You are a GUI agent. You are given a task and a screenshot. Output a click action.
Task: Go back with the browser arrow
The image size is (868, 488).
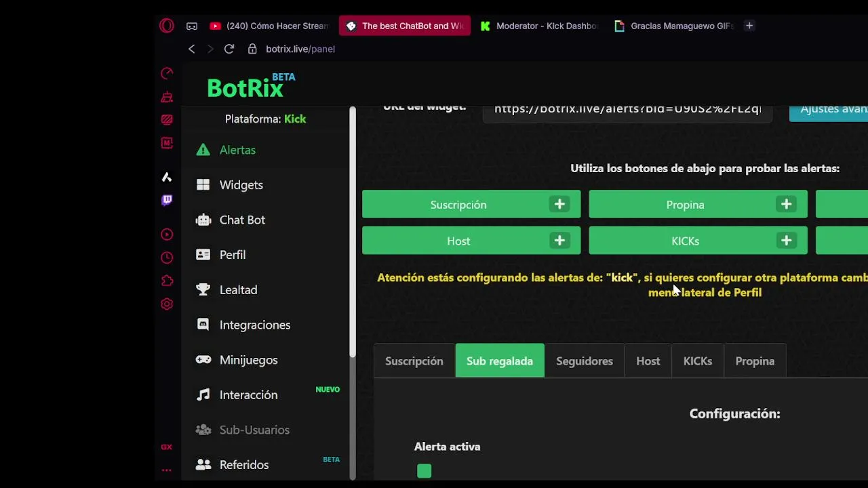[x=192, y=49]
